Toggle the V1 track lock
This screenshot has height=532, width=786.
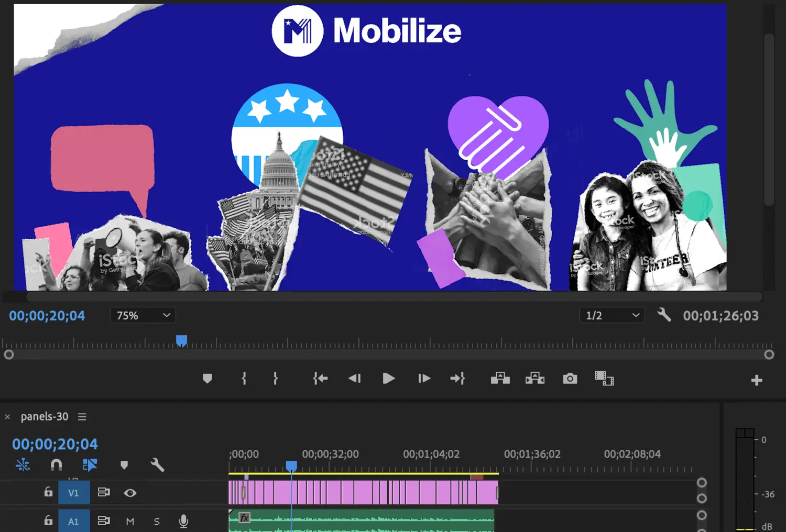[48, 492]
